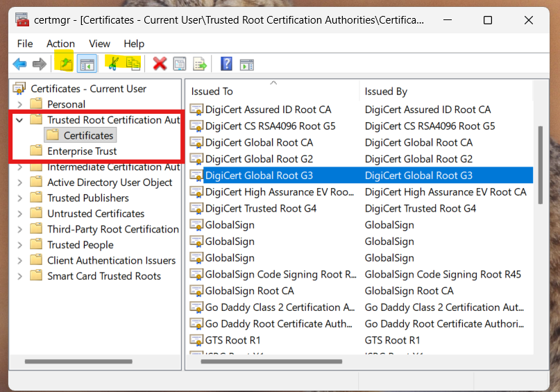Expand Third-Party Root Certification chevron
The width and height of the screenshot is (560, 392).
19,229
